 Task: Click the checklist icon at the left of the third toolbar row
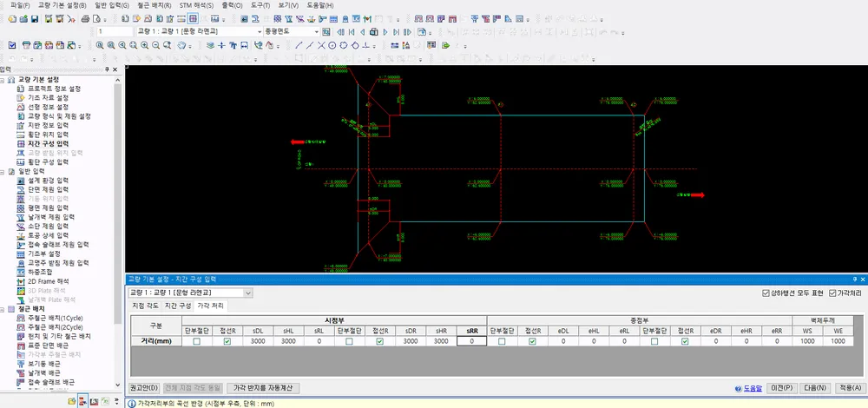[x=11, y=45]
